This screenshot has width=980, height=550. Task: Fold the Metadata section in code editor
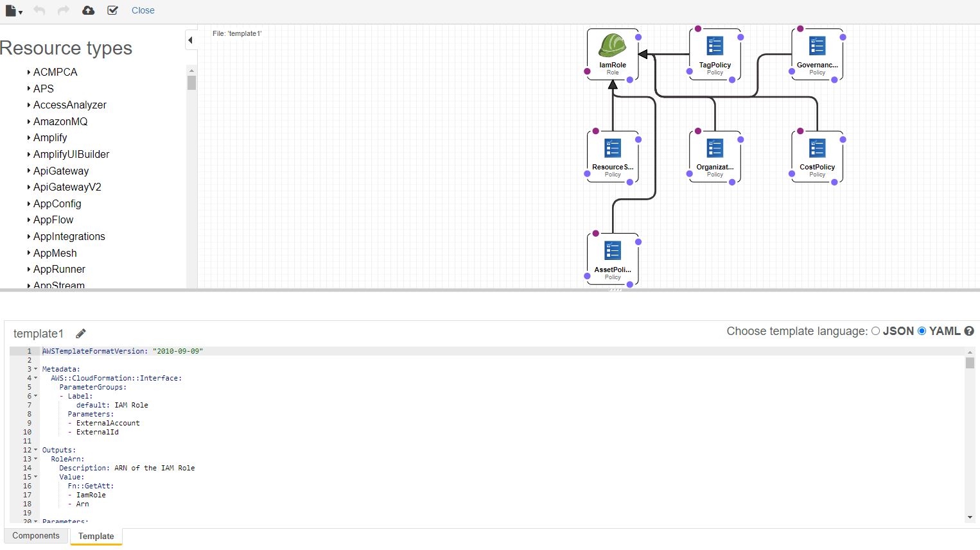tap(35, 369)
